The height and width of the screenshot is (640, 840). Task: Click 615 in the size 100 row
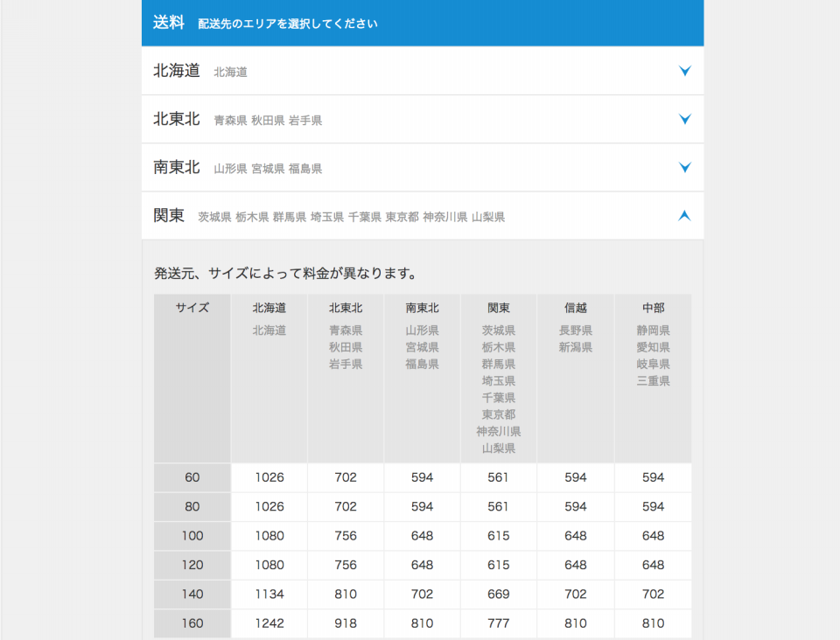[499, 536]
